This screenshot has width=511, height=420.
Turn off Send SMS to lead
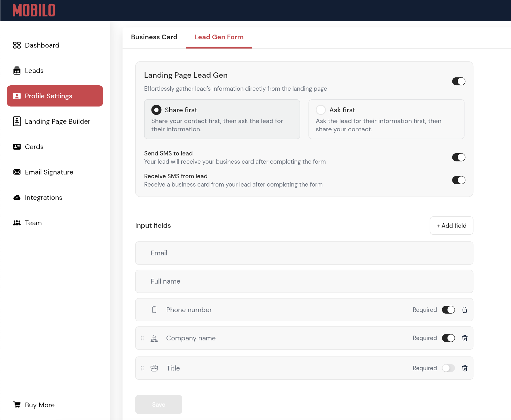point(458,157)
